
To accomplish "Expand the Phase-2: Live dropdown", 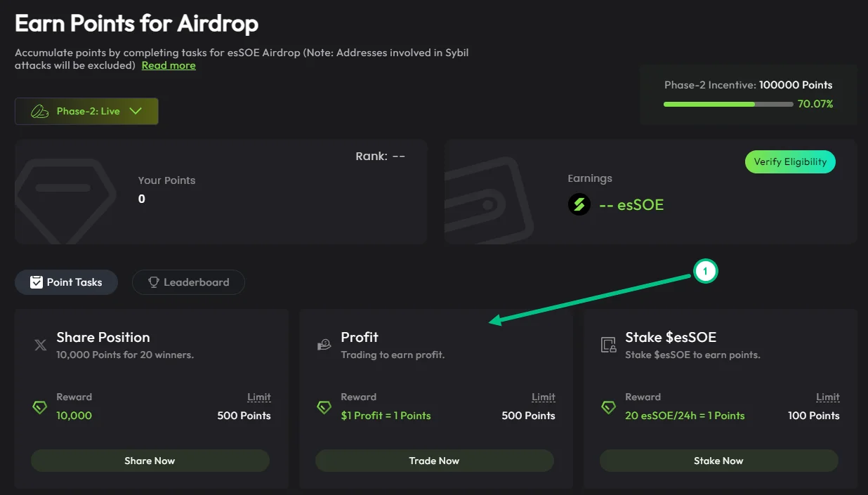I will [86, 111].
